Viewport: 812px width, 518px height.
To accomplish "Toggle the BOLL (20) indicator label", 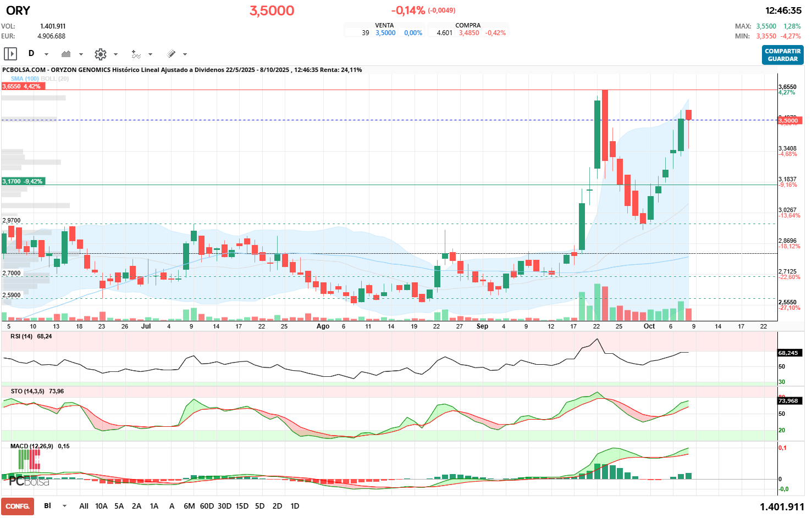I will coord(55,79).
